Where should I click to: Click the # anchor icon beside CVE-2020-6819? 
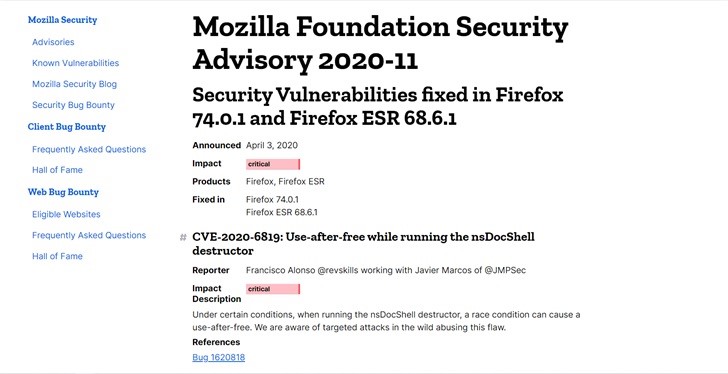coord(183,238)
